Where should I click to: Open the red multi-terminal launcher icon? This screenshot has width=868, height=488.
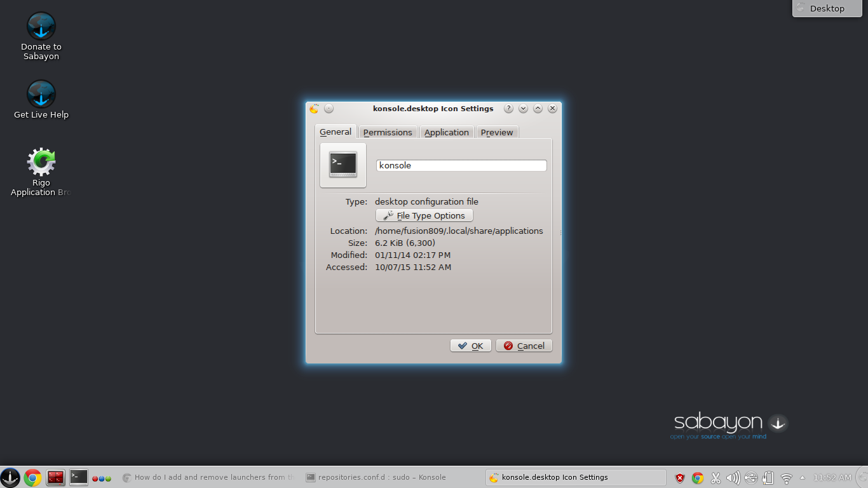pos(56,477)
